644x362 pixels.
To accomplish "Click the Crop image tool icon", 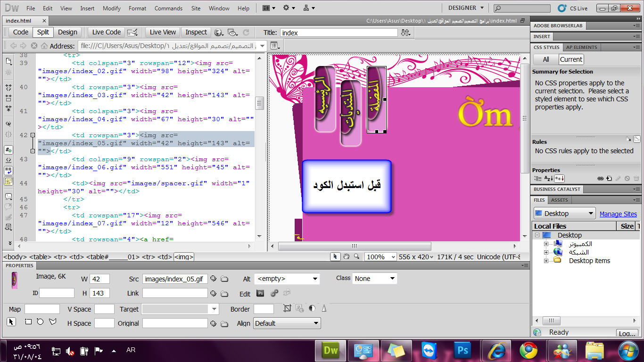I will (287, 308).
